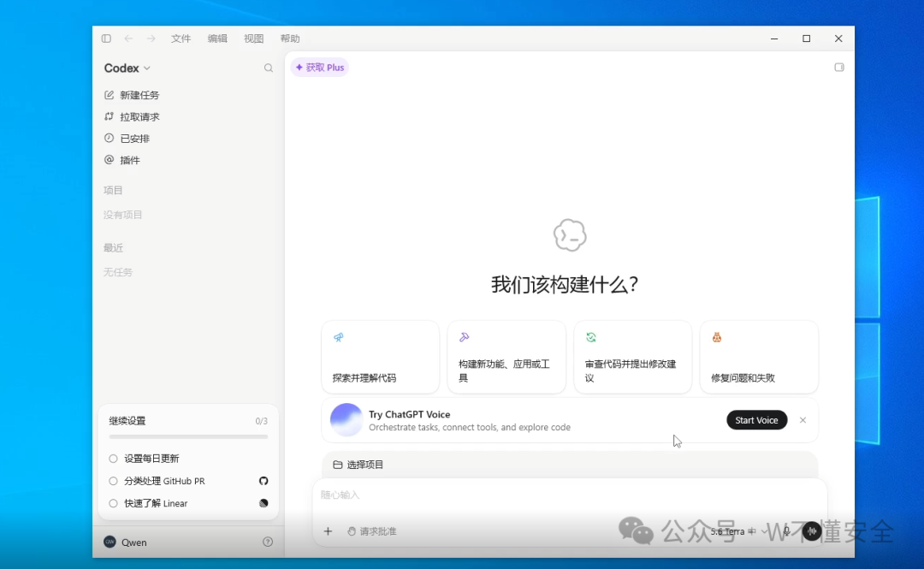This screenshot has width=924, height=569.
Task: Click the 继续设置 heading
Action: click(127, 421)
